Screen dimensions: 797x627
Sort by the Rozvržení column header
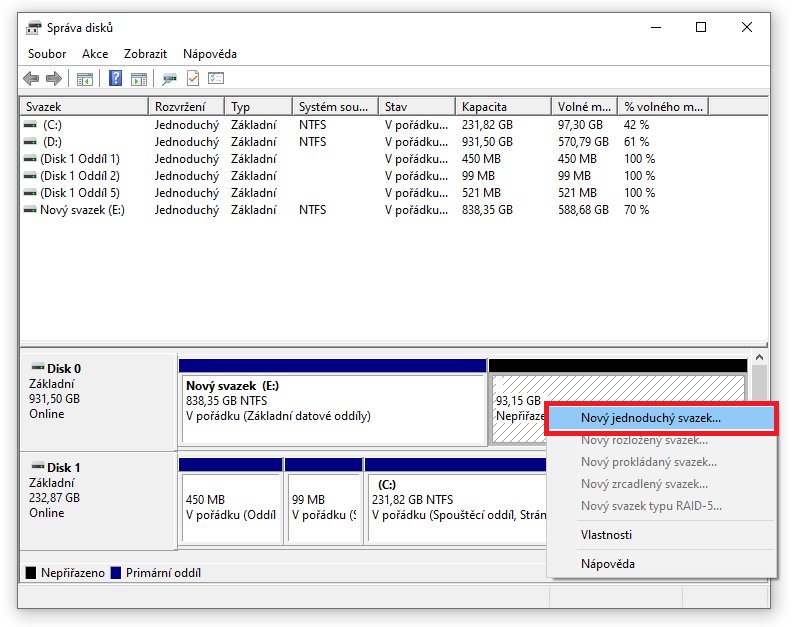[187, 107]
